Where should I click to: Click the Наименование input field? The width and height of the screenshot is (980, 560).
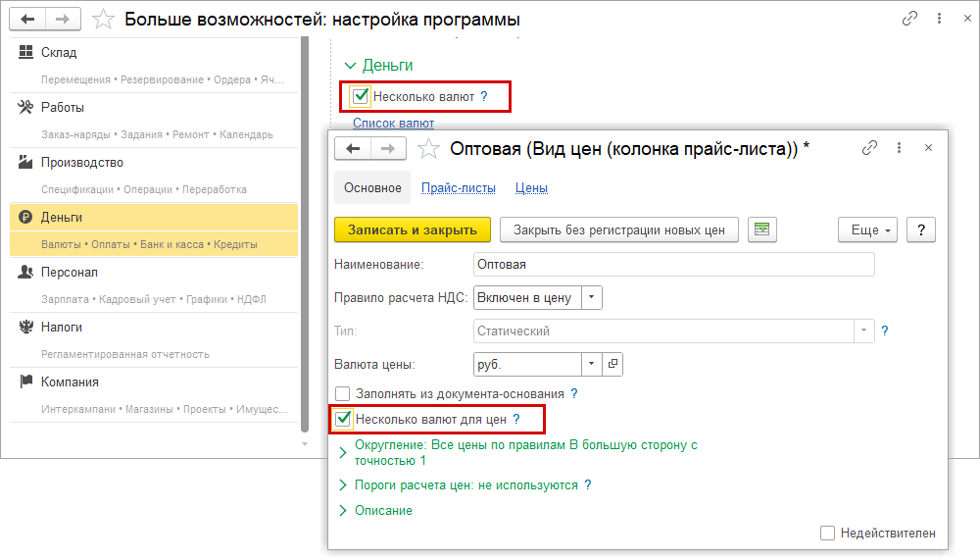[673, 264]
